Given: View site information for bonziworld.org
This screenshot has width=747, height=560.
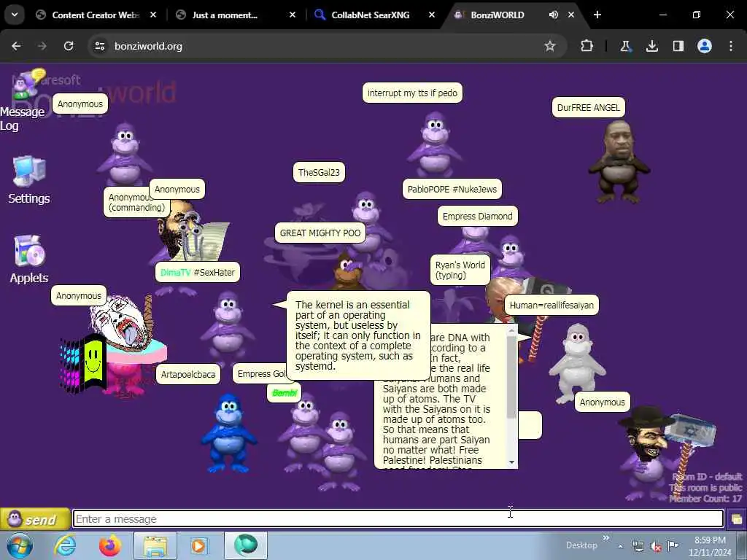Looking at the screenshot, I should (x=99, y=46).
